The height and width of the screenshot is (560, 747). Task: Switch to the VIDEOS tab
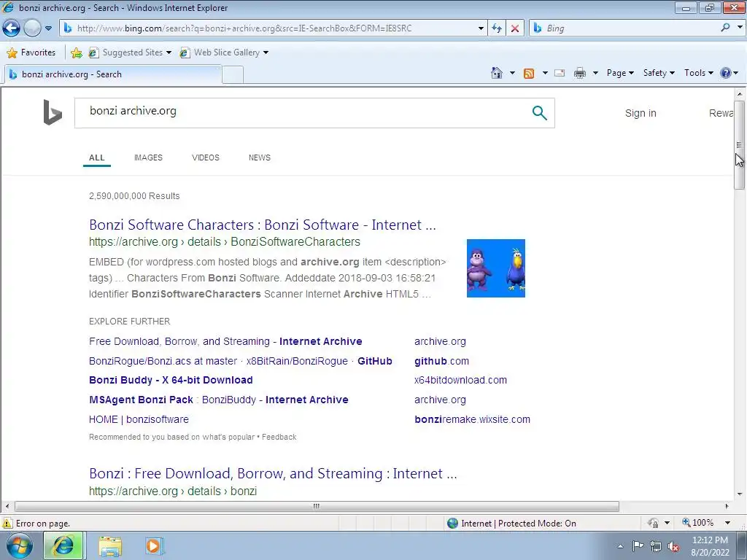[205, 157]
